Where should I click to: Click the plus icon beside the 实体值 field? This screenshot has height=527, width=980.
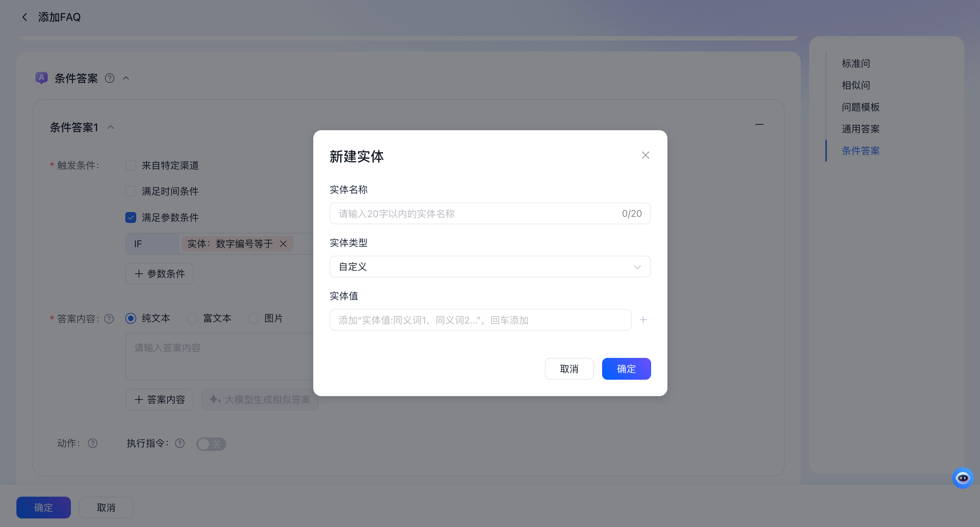click(643, 320)
